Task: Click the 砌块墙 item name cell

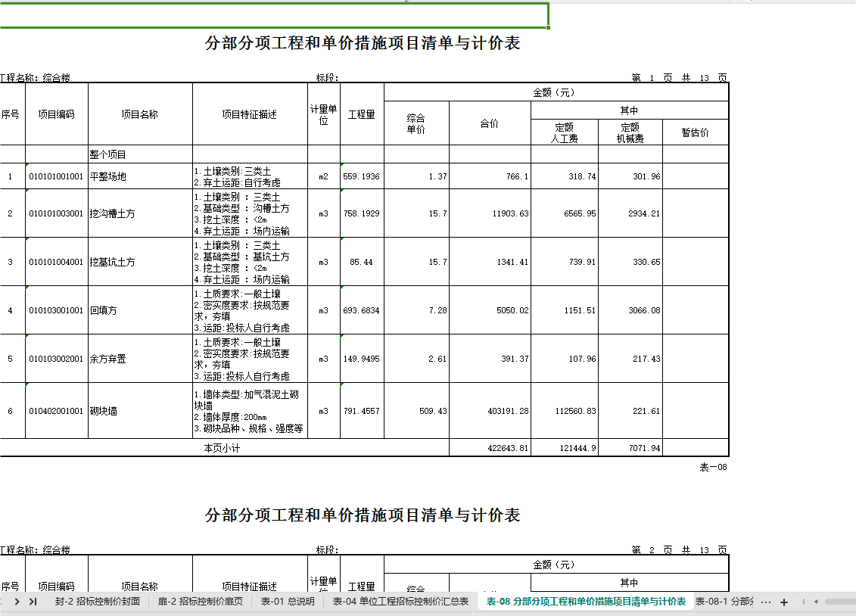Action: click(x=140, y=411)
